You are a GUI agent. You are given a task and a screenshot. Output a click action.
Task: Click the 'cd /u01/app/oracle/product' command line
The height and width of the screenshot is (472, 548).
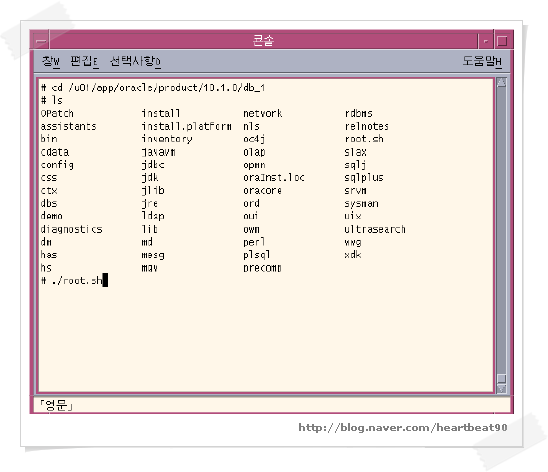coord(153,88)
